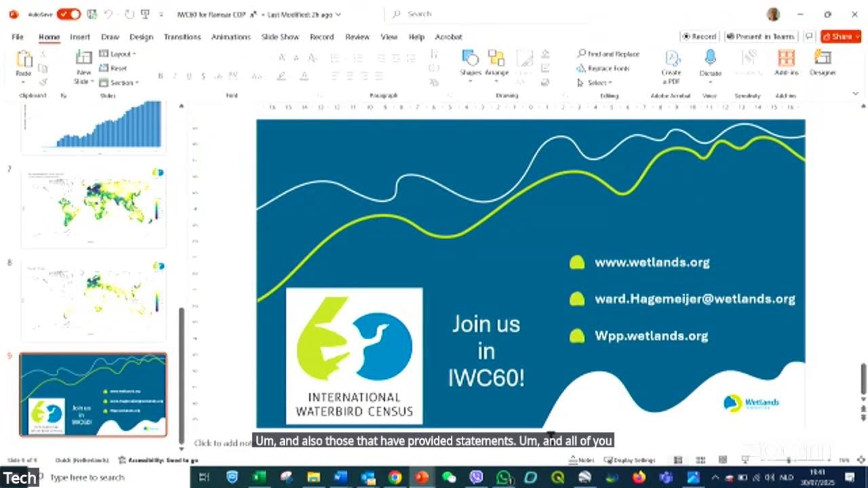The height and width of the screenshot is (488, 868).
Task: Switch to the Draw tab
Action: (x=110, y=37)
